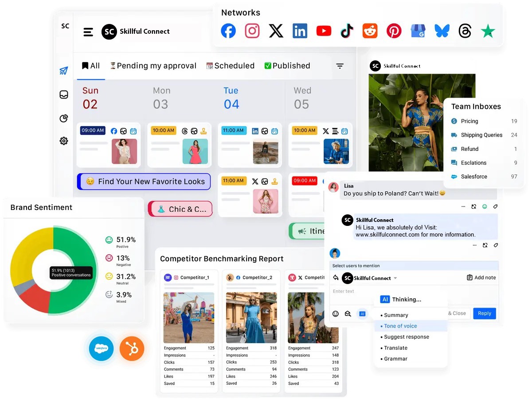Select the Pinterest network icon

(394, 31)
